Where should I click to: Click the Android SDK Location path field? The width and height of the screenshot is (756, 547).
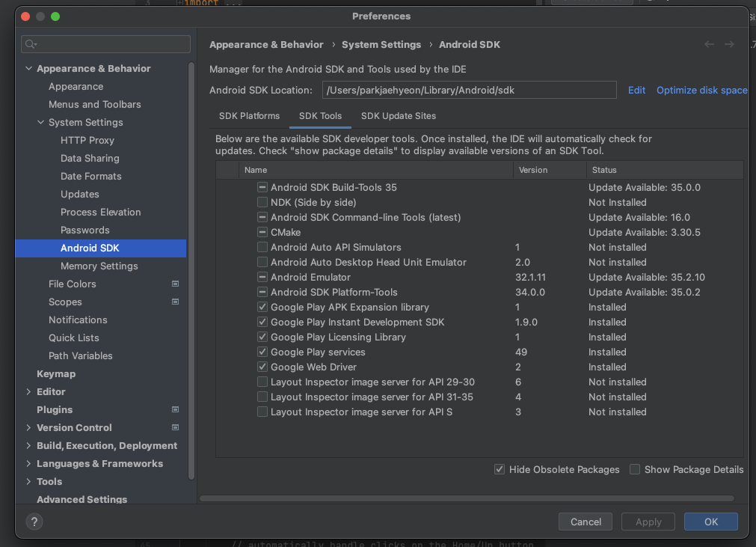click(x=469, y=91)
